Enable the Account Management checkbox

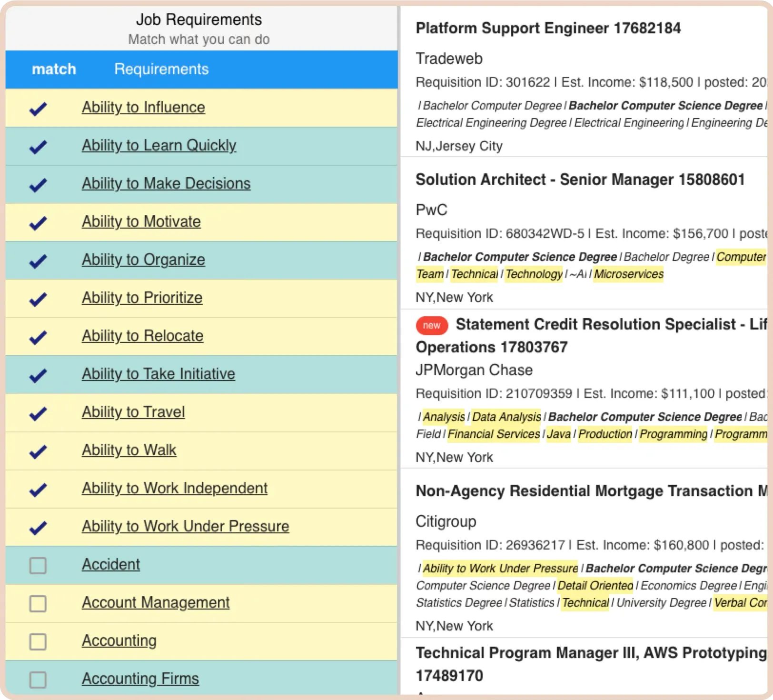(38, 604)
